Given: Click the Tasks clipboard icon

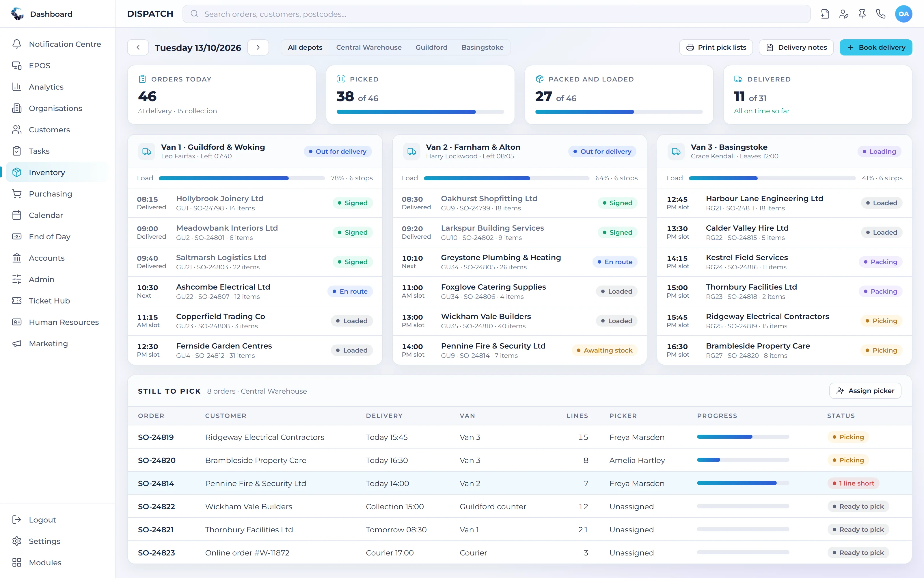Looking at the screenshot, I should [x=17, y=151].
